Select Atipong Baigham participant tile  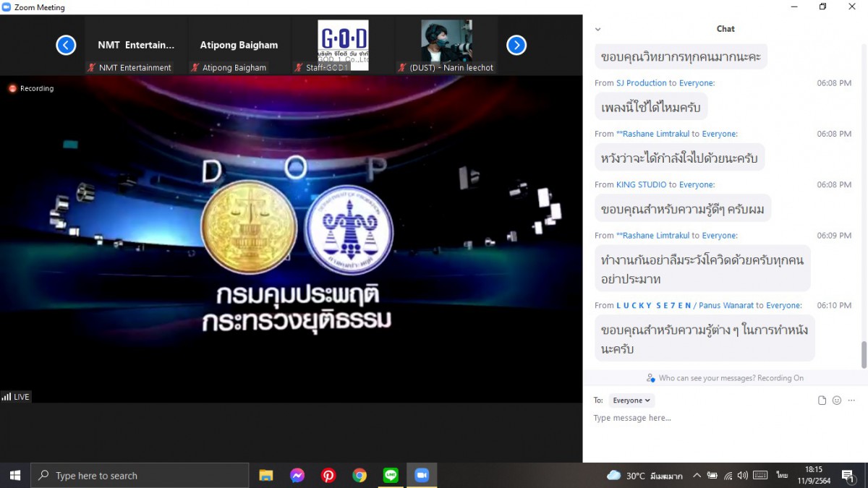coord(239,46)
